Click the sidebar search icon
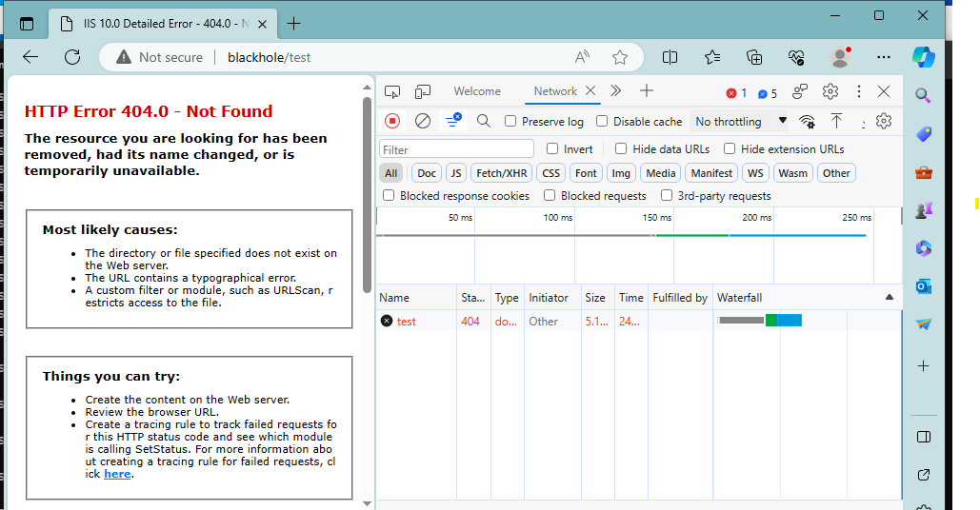The width and height of the screenshot is (980, 510). pos(923,95)
